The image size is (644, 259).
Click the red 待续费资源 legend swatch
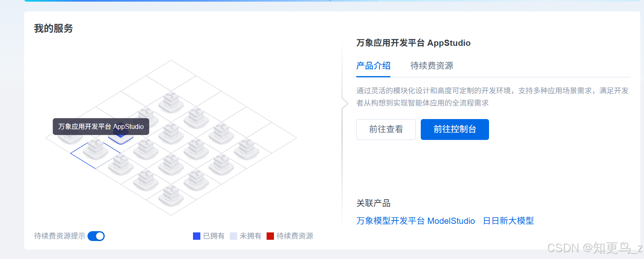(270, 236)
